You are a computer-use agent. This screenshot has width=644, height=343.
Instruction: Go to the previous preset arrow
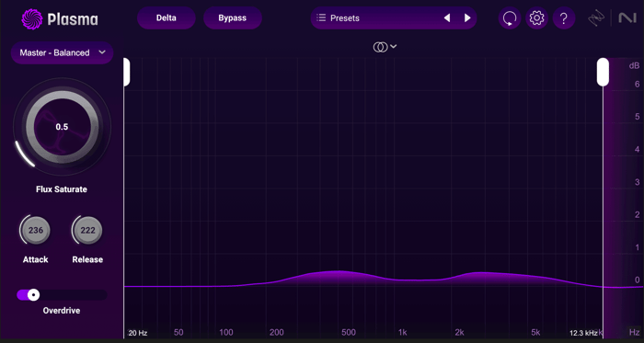(447, 18)
